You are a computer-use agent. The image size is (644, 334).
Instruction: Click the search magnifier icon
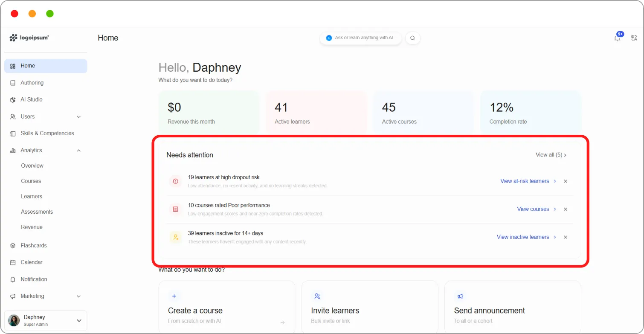point(412,38)
